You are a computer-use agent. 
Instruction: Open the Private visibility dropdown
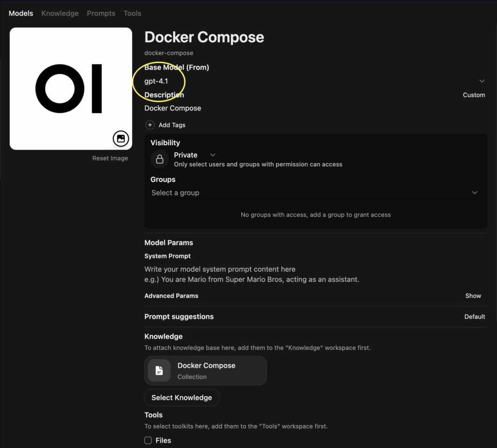[195, 155]
